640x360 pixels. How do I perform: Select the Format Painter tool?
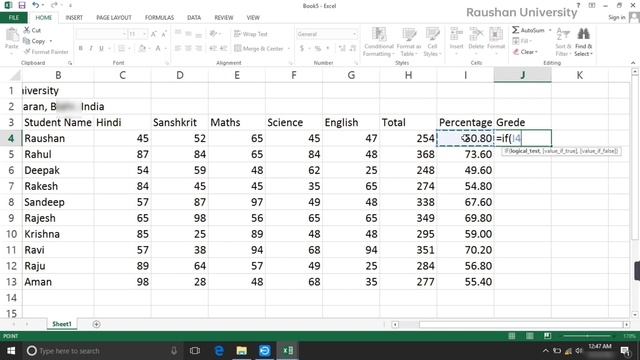(x=46, y=52)
